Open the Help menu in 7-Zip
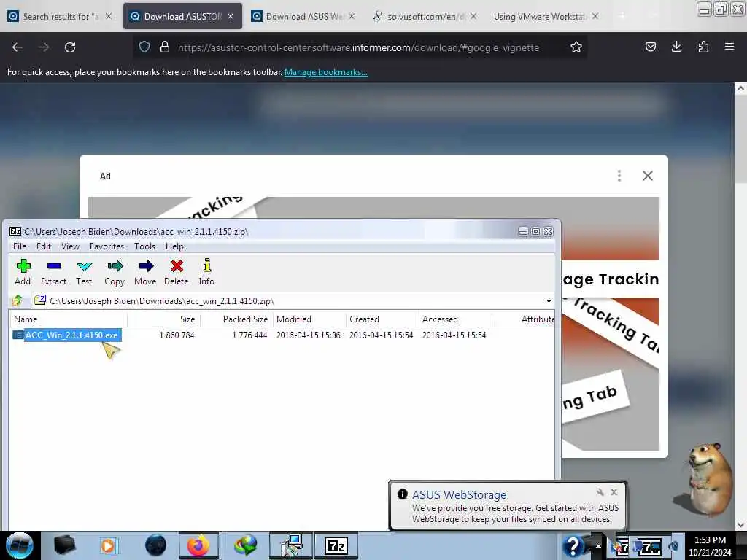The height and width of the screenshot is (560, 747). click(x=174, y=246)
